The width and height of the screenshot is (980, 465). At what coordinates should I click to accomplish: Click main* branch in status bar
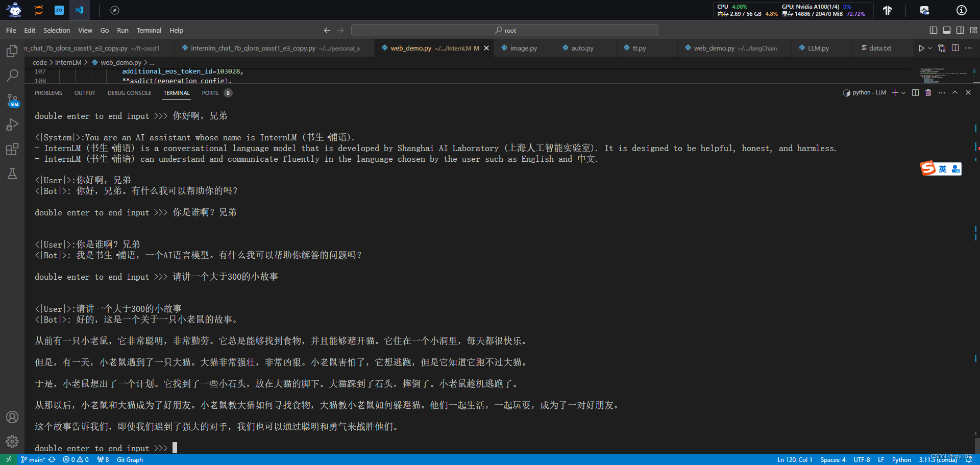tap(33, 459)
